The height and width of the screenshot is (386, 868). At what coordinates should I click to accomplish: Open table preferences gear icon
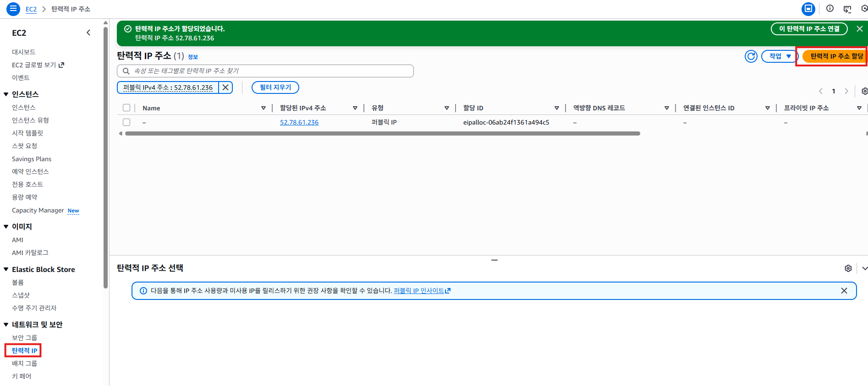pos(864,91)
